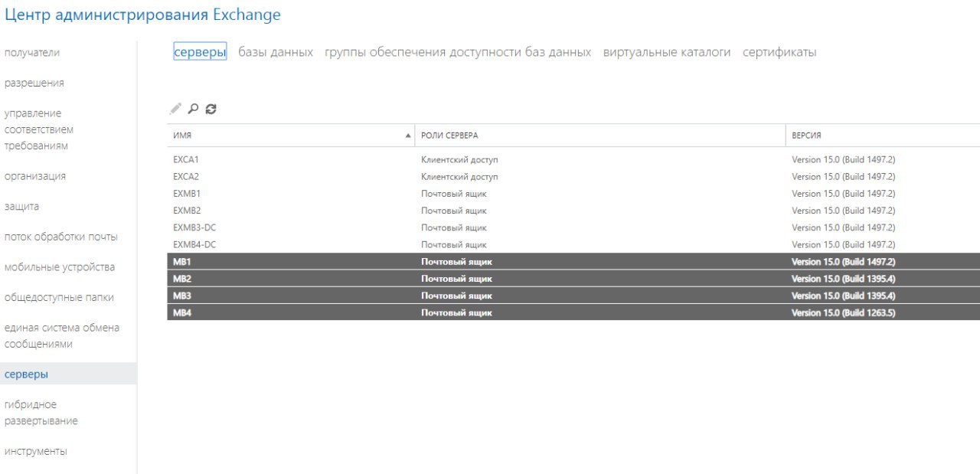Click Почтовый ящик role of MB4
Screen dimensions: 980x474
pyautogui.click(x=457, y=312)
